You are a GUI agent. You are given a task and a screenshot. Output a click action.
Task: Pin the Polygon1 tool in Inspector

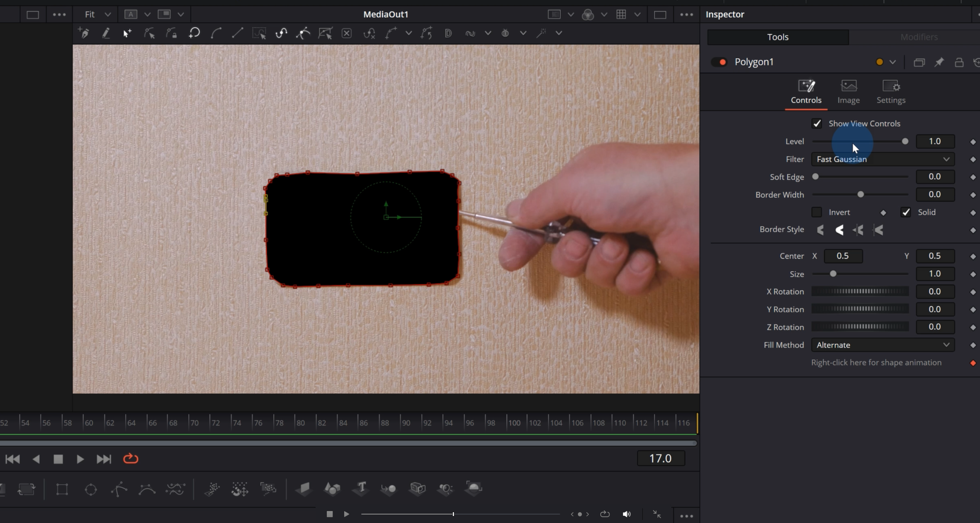click(939, 62)
